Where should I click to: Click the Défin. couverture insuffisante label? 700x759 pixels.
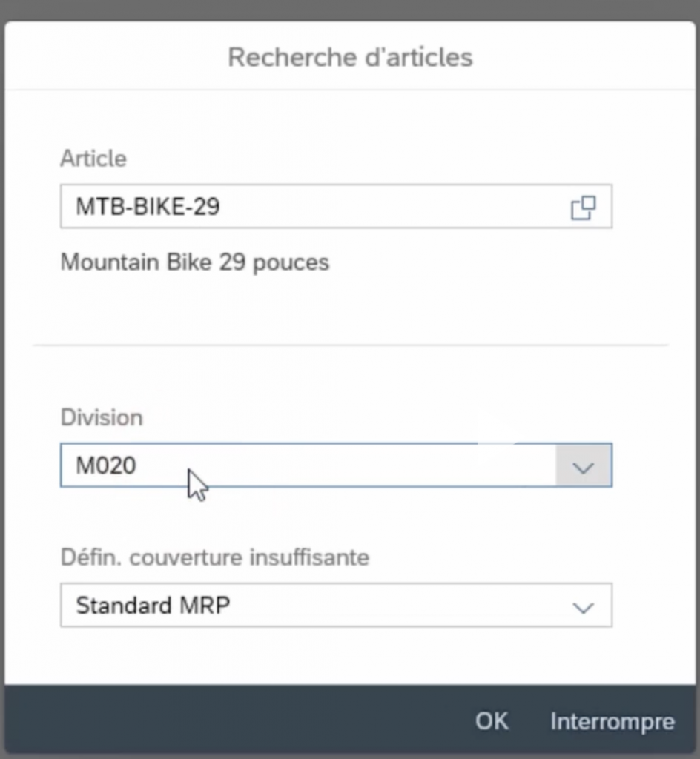click(x=215, y=557)
